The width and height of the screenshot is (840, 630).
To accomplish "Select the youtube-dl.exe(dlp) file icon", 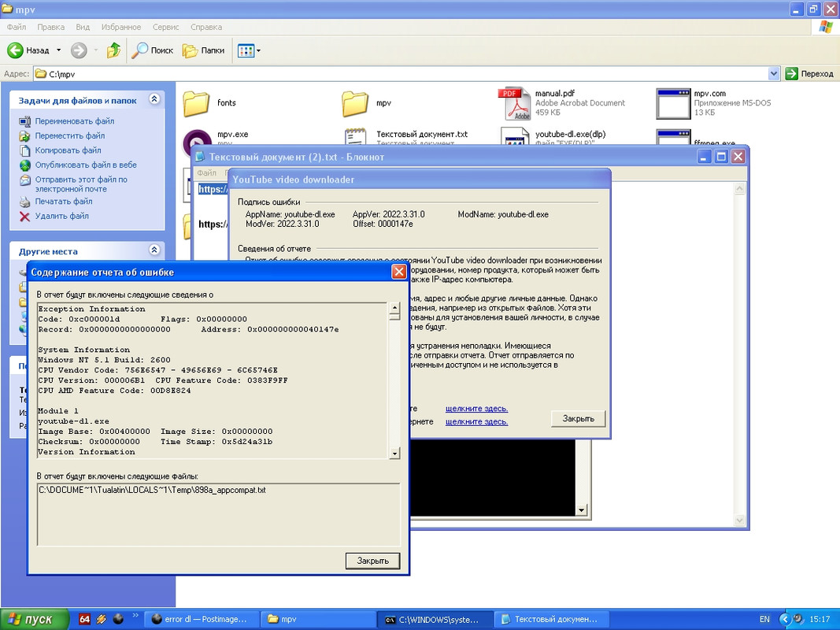I will coord(515,136).
